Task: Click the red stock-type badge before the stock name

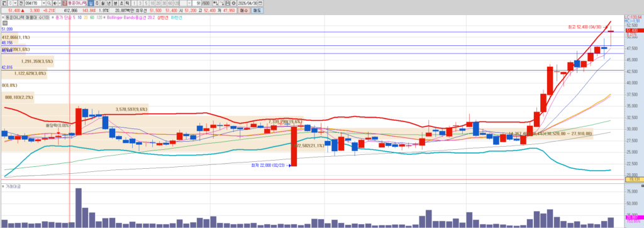Action: (65, 3)
